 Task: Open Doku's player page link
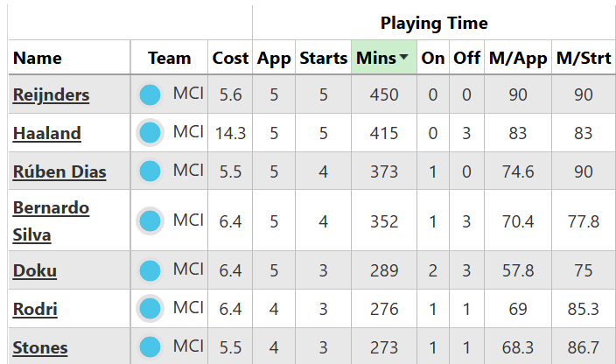(x=35, y=270)
